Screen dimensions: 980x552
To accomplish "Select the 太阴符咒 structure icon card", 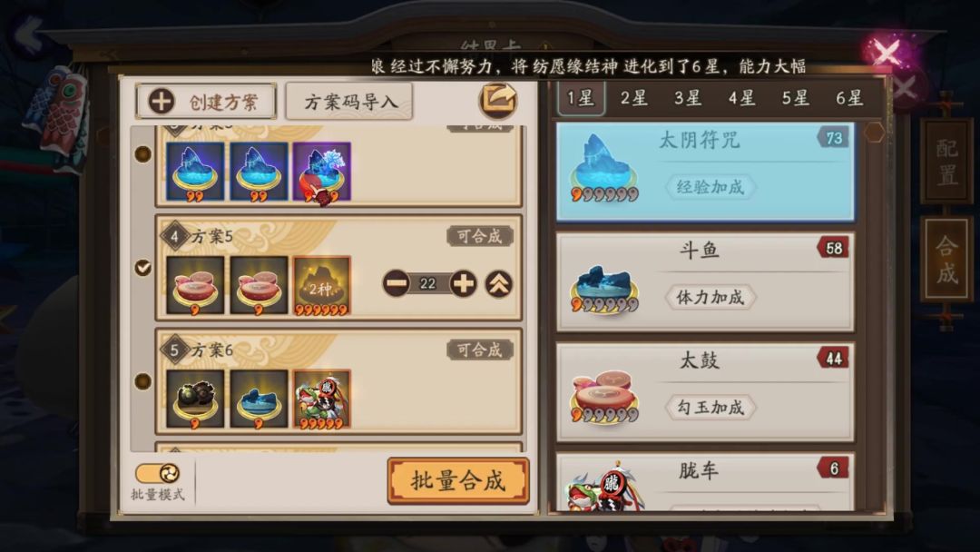I will coord(705,172).
